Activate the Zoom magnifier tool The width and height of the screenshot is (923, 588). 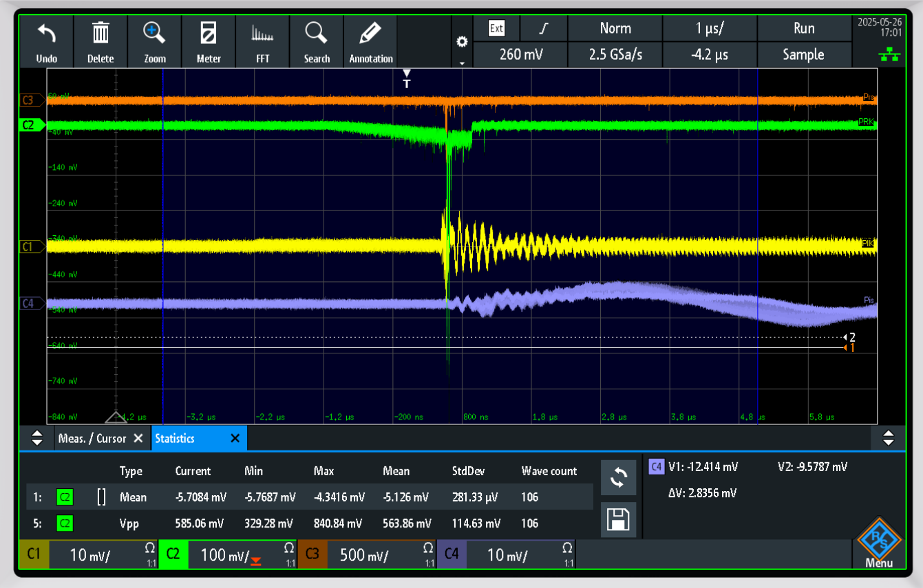click(x=155, y=41)
